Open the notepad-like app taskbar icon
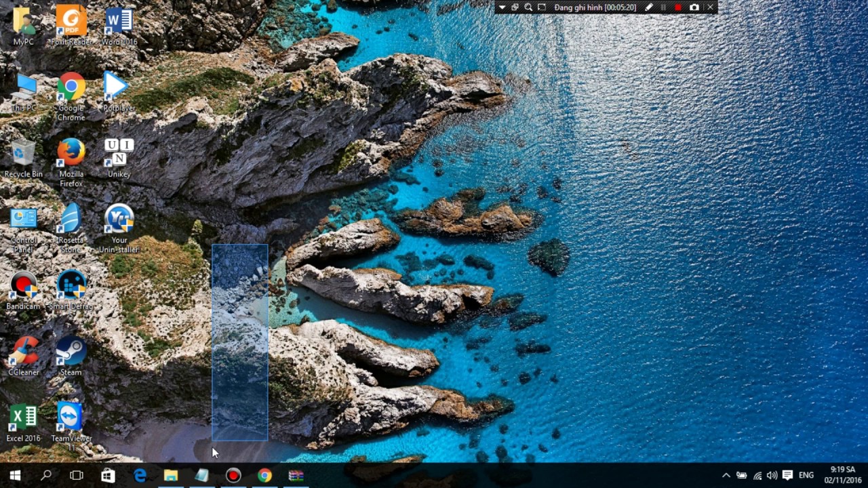This screenshot has height=488, width=868. point(202,475)
